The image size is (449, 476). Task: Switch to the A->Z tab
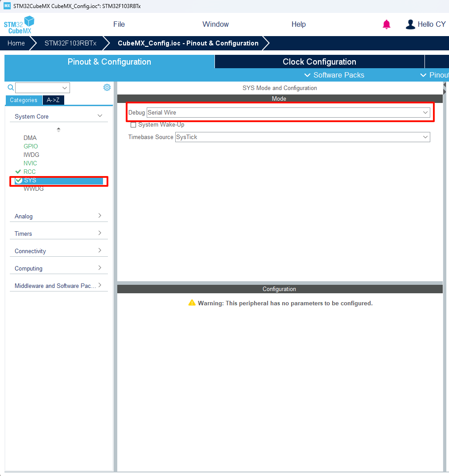pyautogui.click(x=53, y=100)
